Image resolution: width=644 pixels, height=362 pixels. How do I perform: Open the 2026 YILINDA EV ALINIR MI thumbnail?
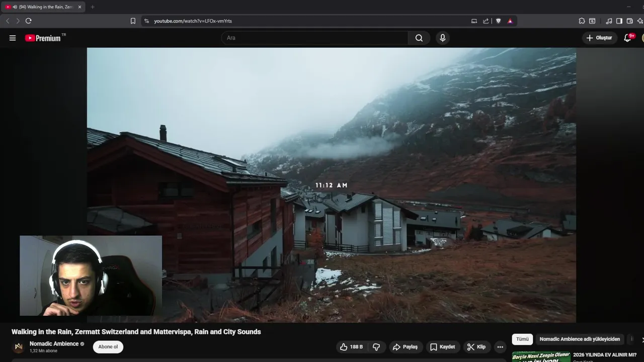(x=541, y=356)
